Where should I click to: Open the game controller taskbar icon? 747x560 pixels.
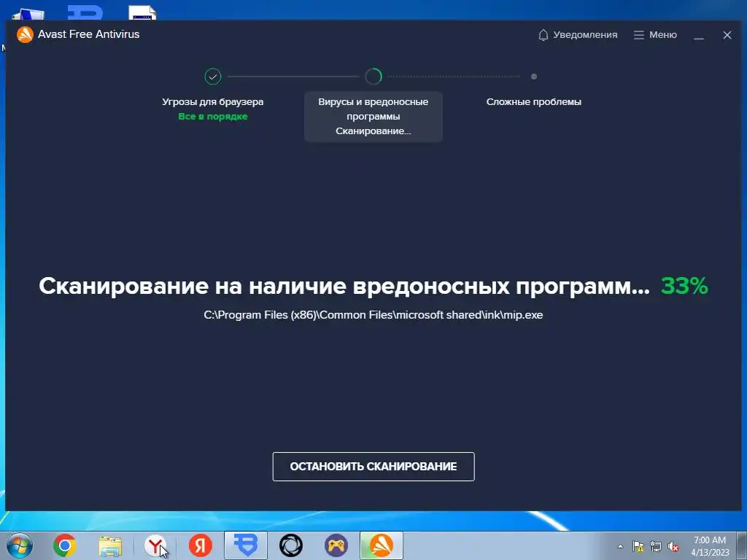click(336, 545)
